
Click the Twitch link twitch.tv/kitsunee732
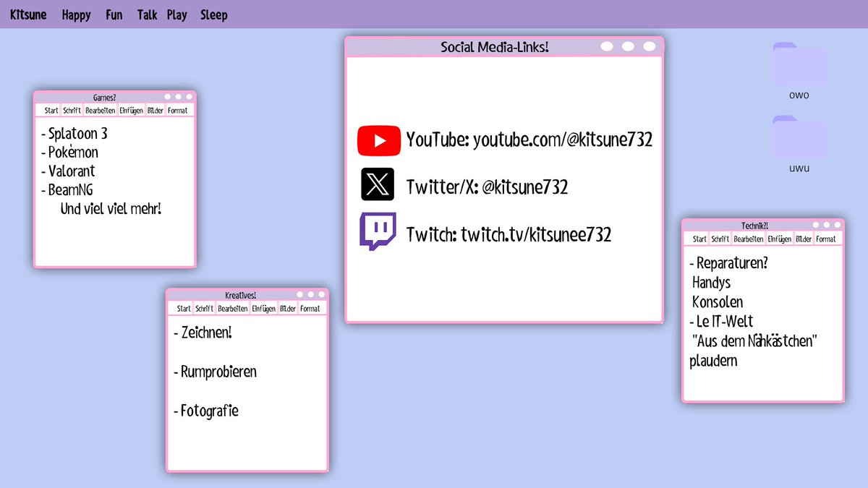(536, 234)
